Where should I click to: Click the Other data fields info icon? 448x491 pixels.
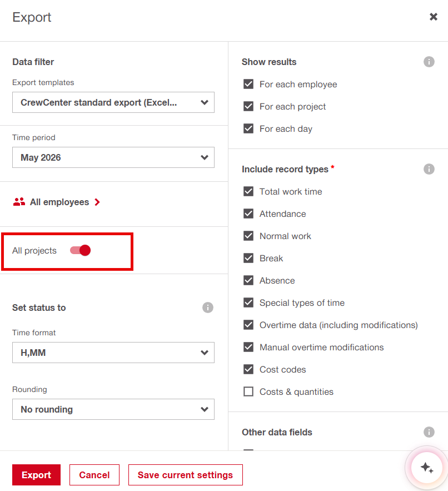(429, 432)
